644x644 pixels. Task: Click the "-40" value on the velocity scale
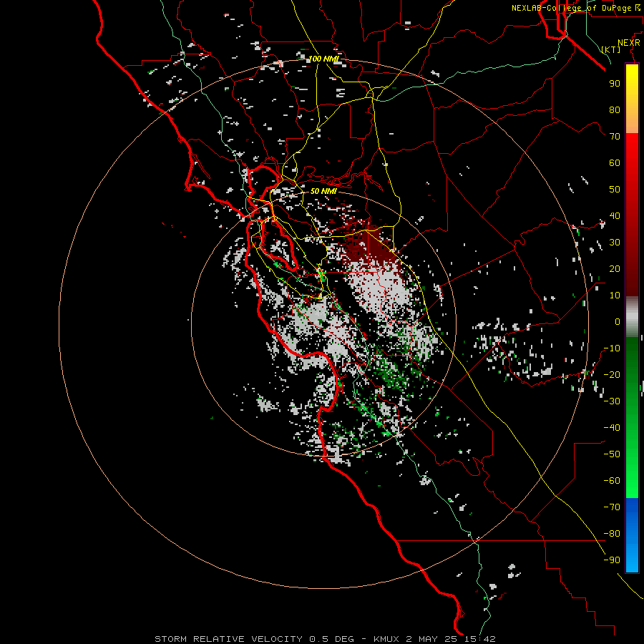coord(612,428)
